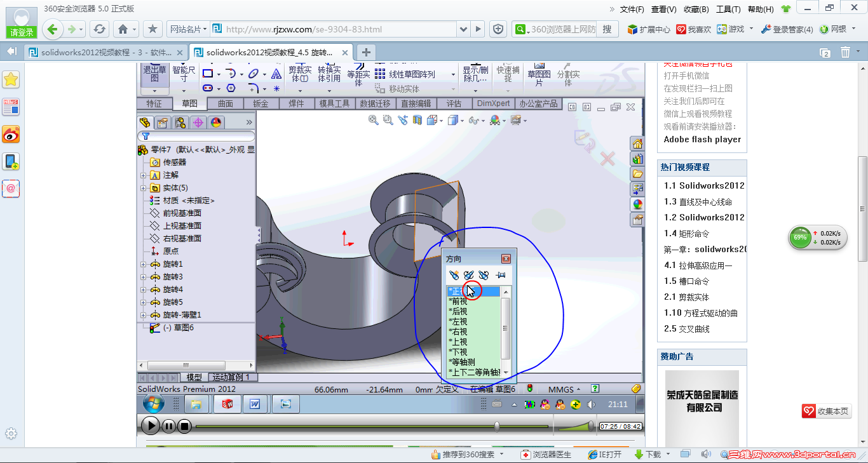This screenshot has height=463, width=868.
Task: Expand the 实体(5) tree node
Action: [x=144, y=188]
